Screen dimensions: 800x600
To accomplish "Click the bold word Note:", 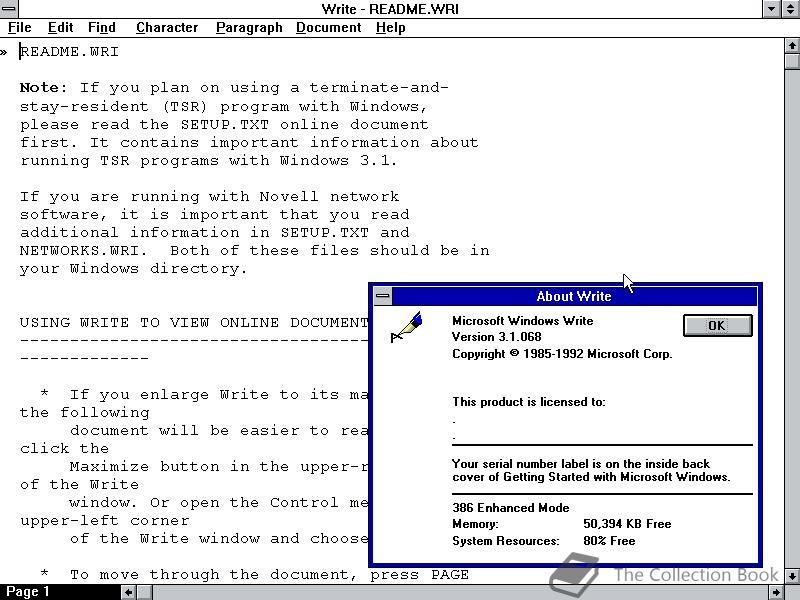I will tap(43, 88).
